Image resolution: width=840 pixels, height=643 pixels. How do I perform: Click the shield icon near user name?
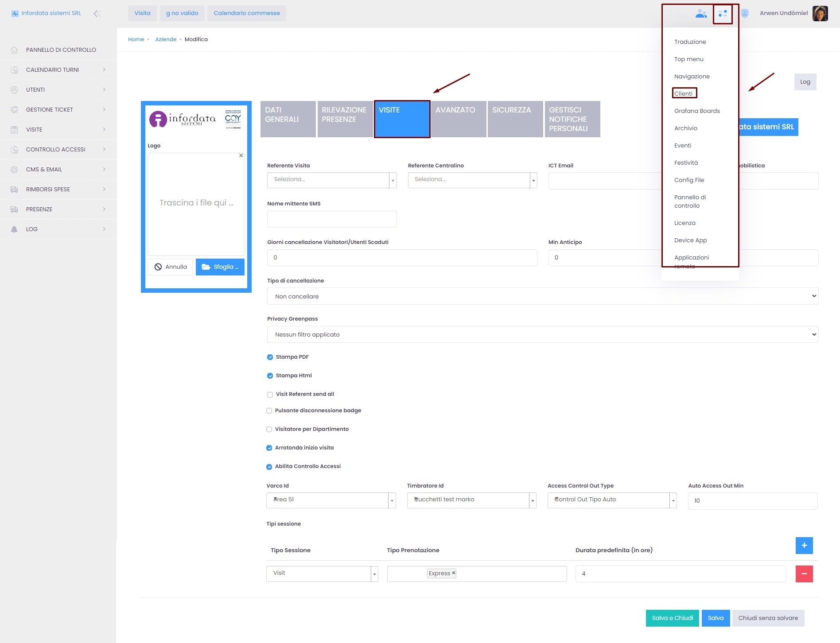click(x=745, y=14)
